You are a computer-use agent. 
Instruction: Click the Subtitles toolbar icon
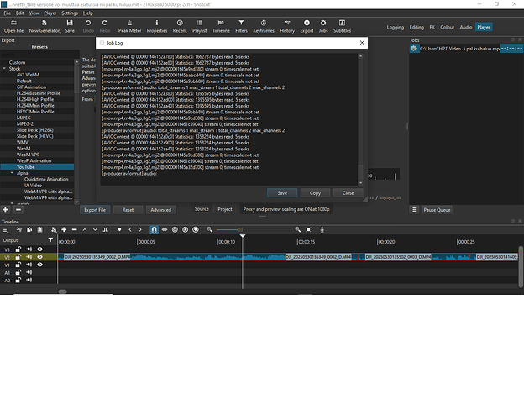pos(342,26)
